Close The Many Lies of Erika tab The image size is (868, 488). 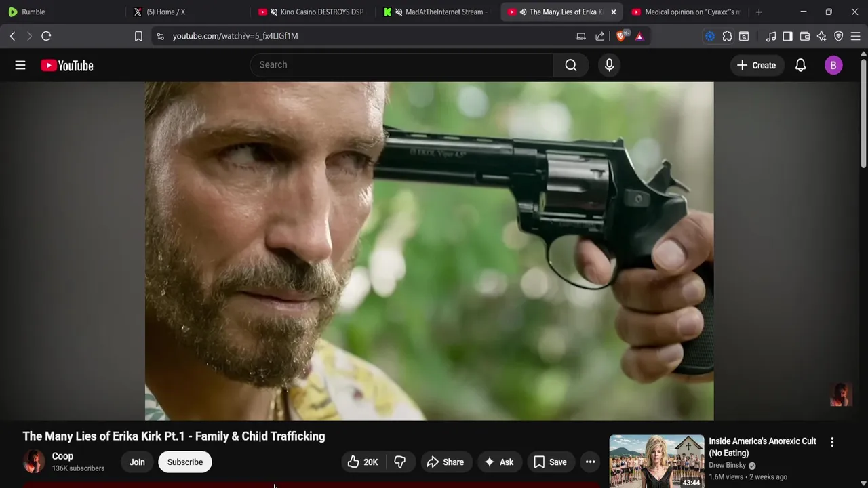pyautogui.click(x=614, y=12)
